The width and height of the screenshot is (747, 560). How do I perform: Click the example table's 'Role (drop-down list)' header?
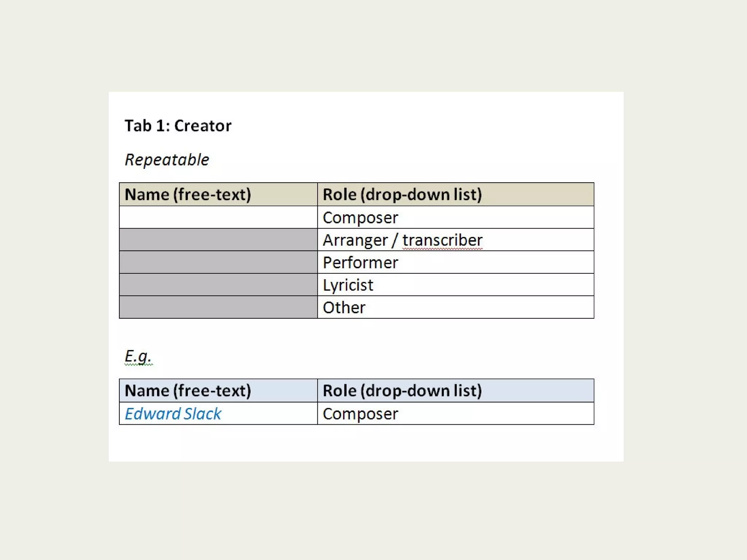pyautogui.click(x=456, y=390)
